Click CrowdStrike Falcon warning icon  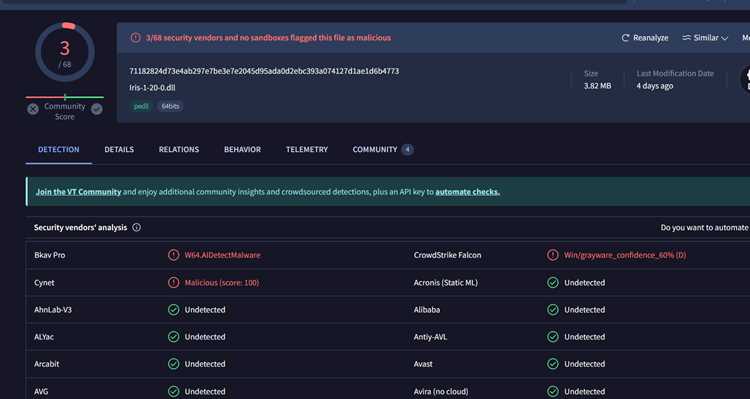tap(552, 255)
